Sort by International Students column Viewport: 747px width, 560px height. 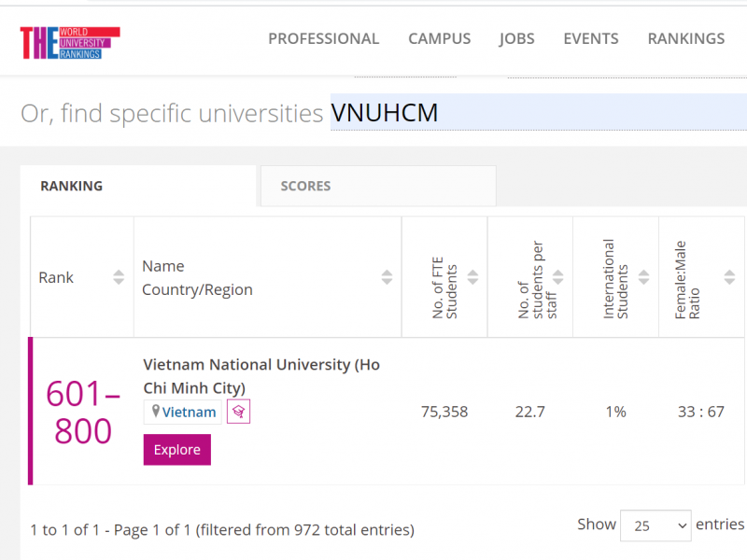(642, 275)
